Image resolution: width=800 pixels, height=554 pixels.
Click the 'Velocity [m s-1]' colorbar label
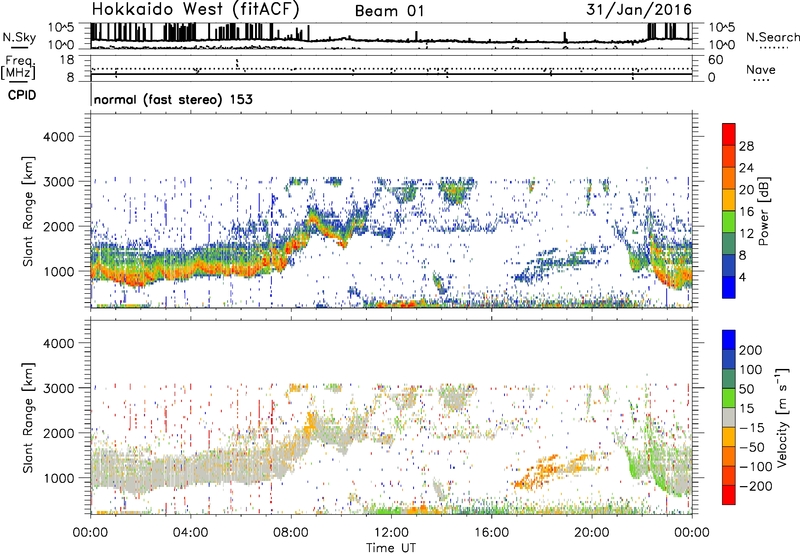tap(782, 417)
